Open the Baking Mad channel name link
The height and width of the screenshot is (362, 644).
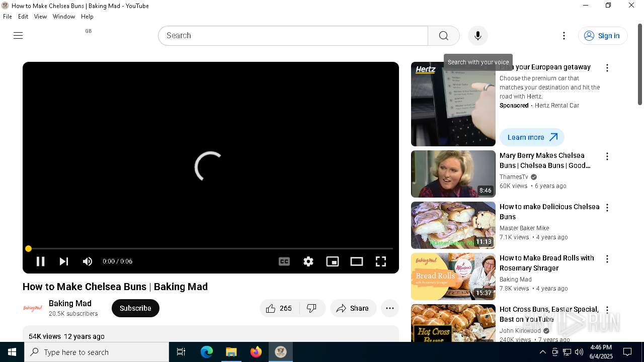(70, 303)
